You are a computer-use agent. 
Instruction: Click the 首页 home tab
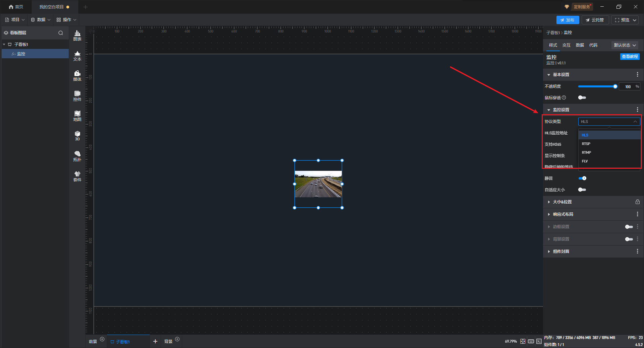click(16, 7)
